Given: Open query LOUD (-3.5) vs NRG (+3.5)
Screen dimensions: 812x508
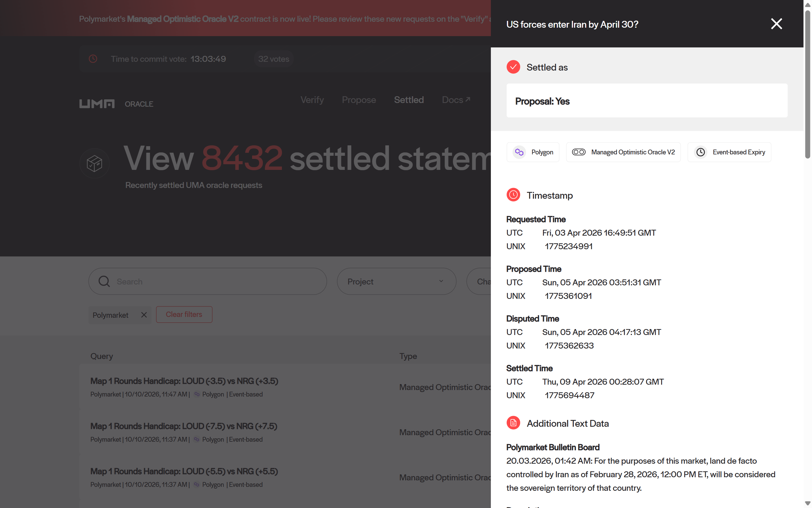Looking at the screenshot, I should pos(184,381).
